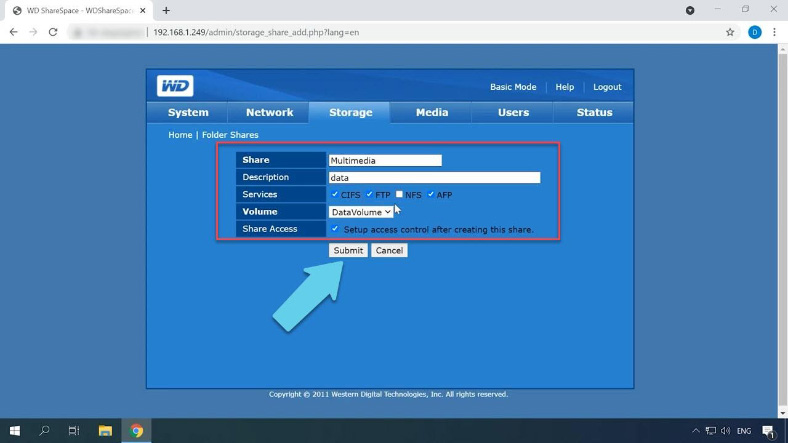Open the Help link

coord(564,87)
